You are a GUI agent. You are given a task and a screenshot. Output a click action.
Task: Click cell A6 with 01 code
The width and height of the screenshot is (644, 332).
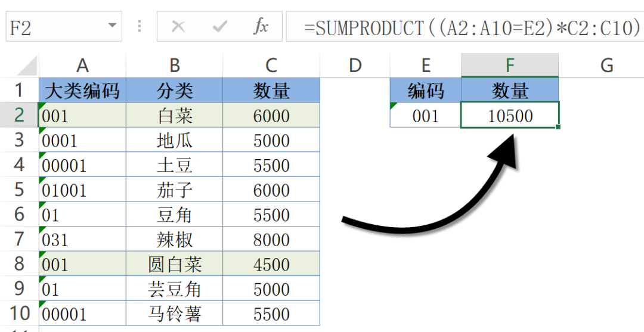click(x=82, y=214)
